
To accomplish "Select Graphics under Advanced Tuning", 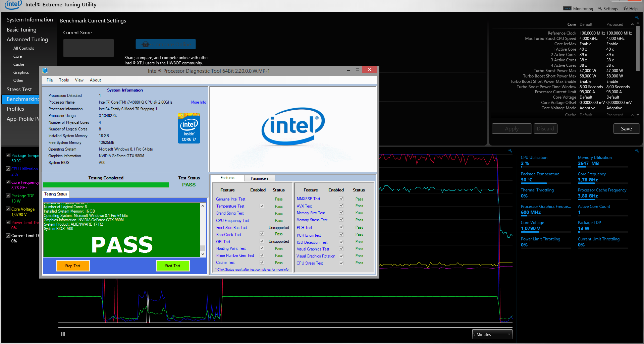I will [21, 72].
